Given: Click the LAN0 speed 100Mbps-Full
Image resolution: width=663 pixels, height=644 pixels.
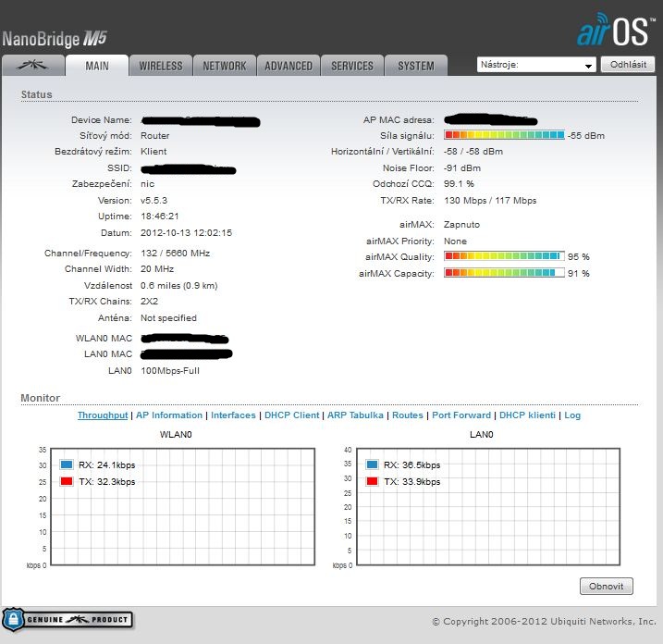Looking at the screenshot, I should (x=170, y=371).
